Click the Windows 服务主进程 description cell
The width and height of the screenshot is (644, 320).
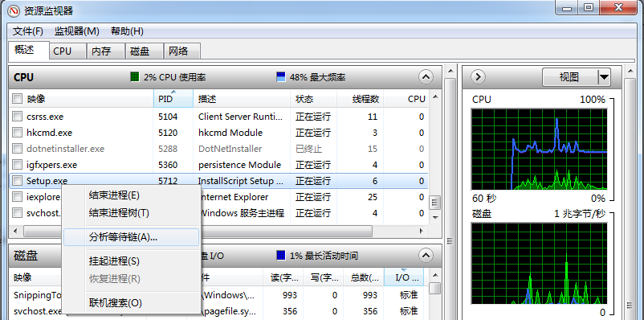click(242, 213)
